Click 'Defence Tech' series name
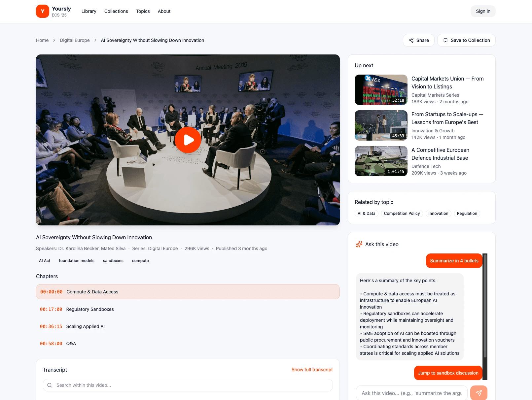 coord(426,166)
